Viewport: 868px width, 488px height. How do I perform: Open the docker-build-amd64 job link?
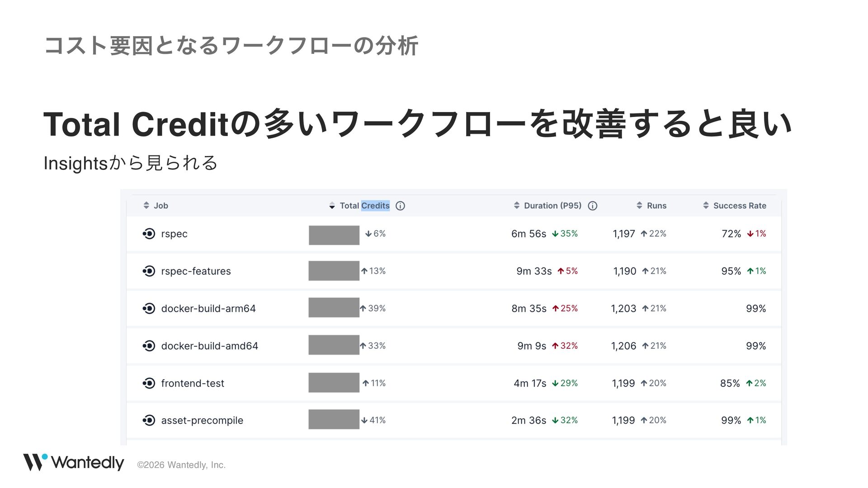pos(209,346)
